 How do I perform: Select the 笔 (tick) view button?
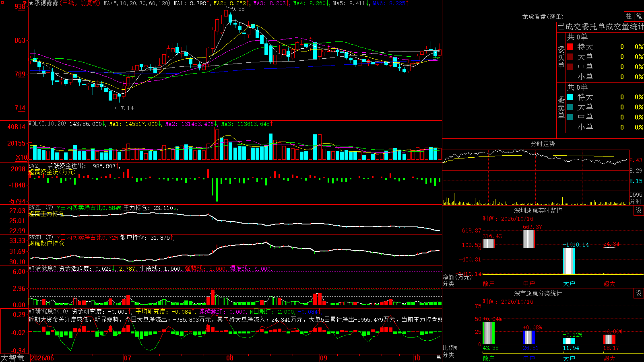pos(639,16)
